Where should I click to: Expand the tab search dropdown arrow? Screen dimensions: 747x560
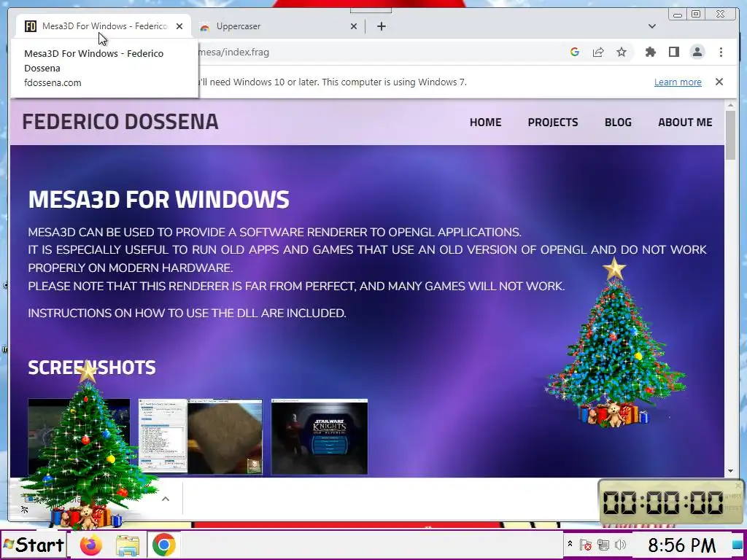click(651, 26)
